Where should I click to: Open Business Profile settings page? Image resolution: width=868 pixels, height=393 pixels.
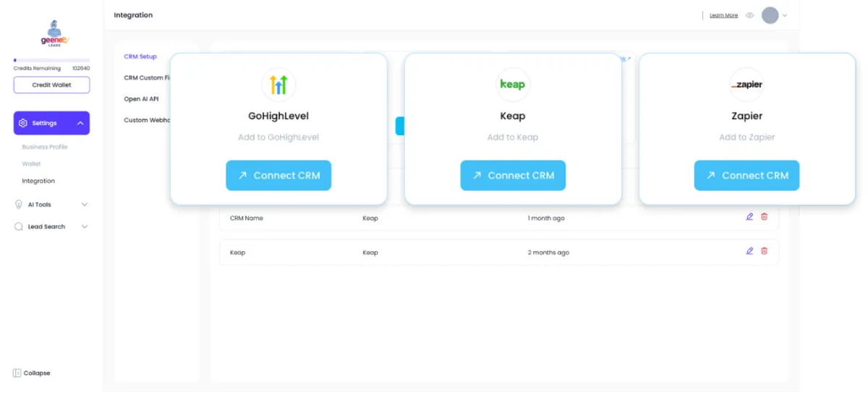pos(45,147)
